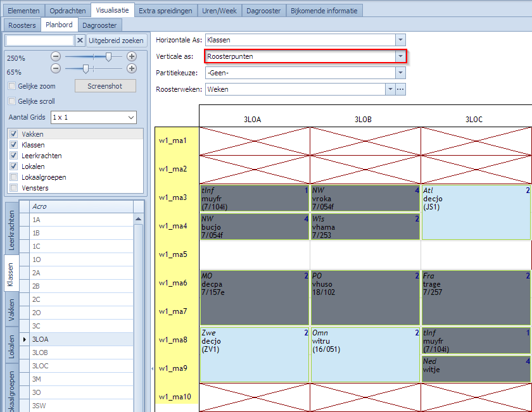This screenshot has height=412, width=532.
Task: Select the Fra trage lesson block
Action: tap(476, 297)
